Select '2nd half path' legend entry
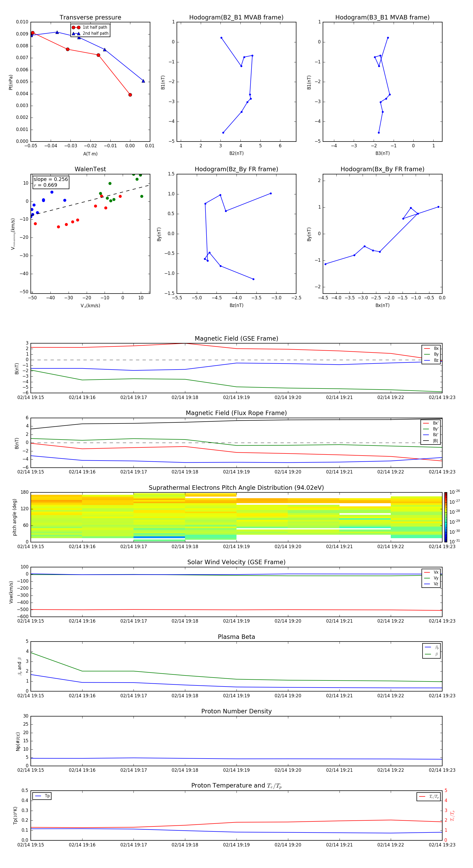The width and height of the screenshot is (473, 868). [90, 33]
